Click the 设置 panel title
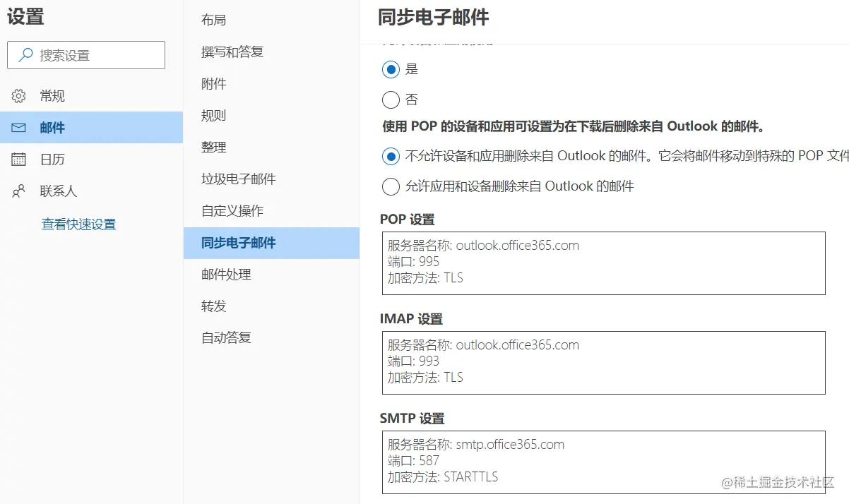The width and height of the screenshot is (849, 504). pos(25,17)
